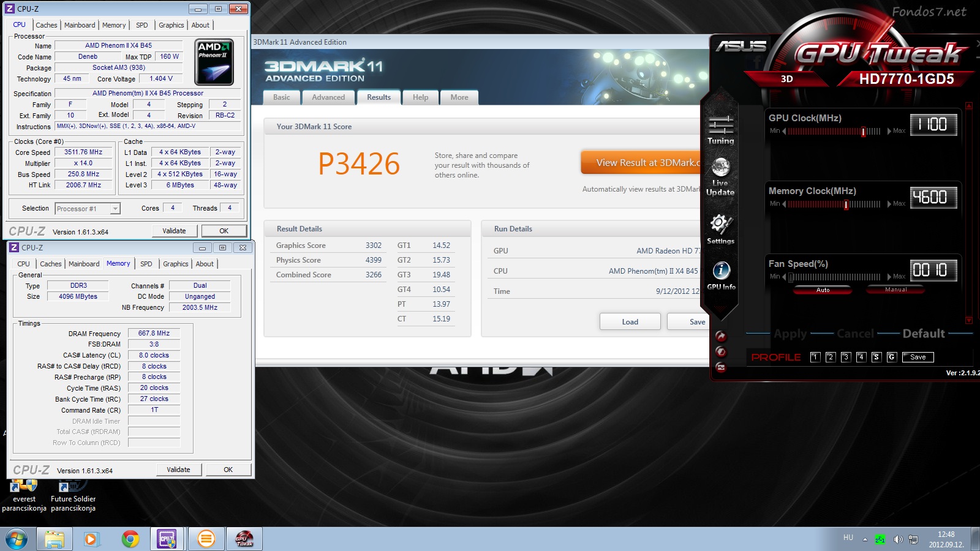980x551 pixels.
Task: Open GPU Tweak Settings gear icon
Action: pyautogui.click(x=720, y=230)
